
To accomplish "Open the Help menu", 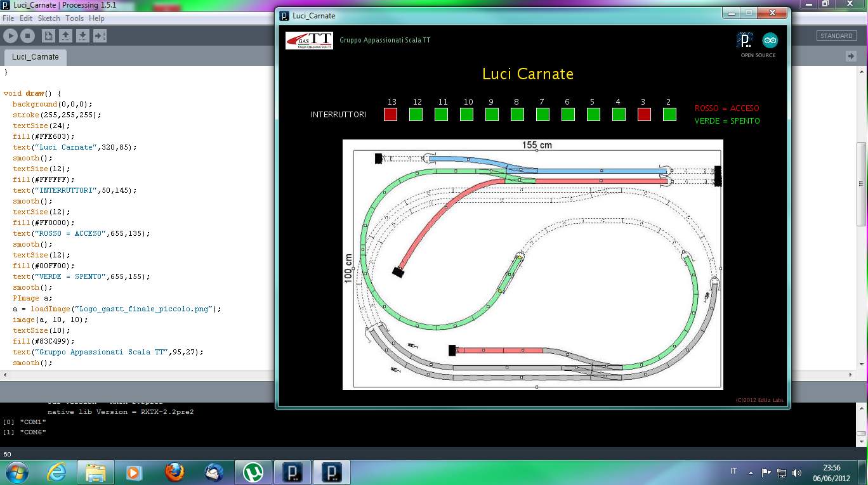I will (96, 18).
